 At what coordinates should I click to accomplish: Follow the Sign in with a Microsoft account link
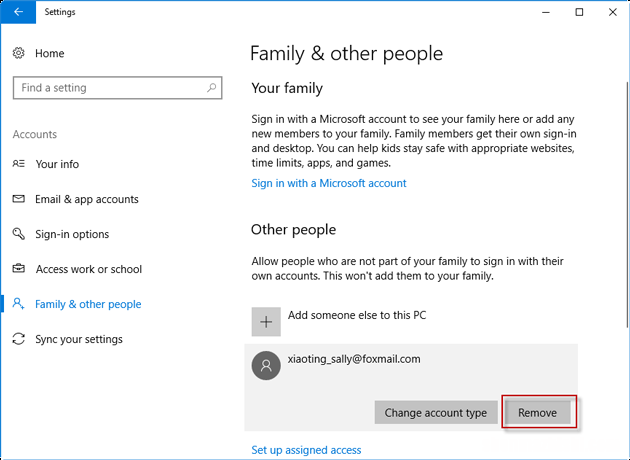[328, 183]
